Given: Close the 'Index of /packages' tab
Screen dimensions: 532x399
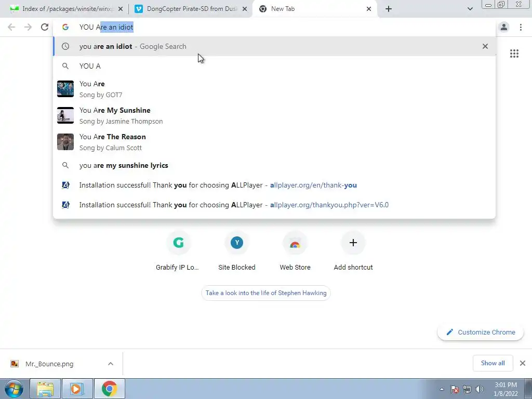Looking at the screenshot, I should [121, 9].
